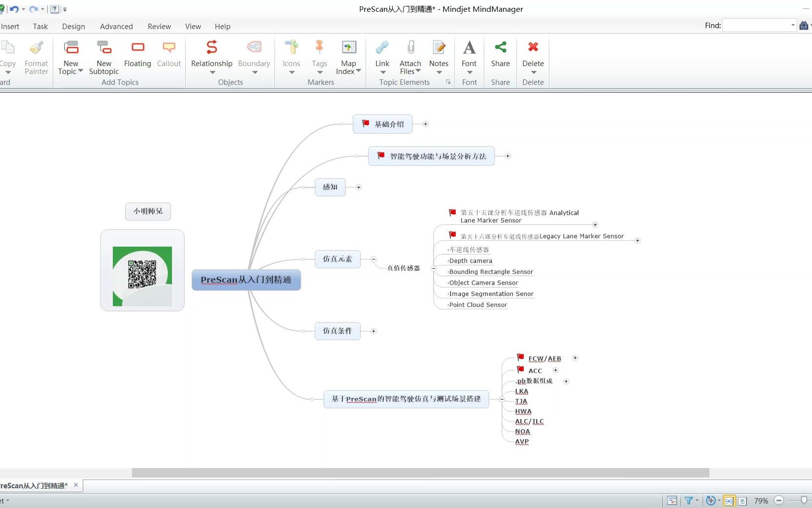Expand the 基础介绍 topic
The image size is (812, 508).
(x=425, y=124)
